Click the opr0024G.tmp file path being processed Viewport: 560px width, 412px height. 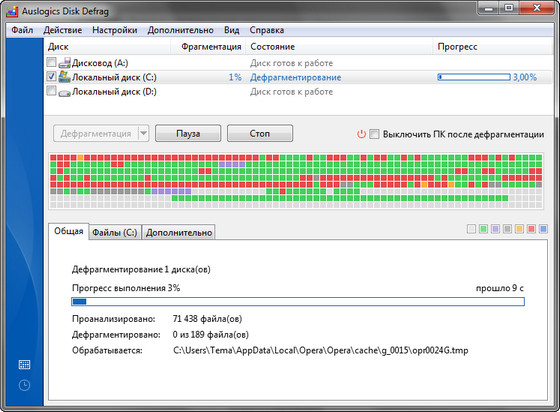pyautogui.click(x=321, y=350)
